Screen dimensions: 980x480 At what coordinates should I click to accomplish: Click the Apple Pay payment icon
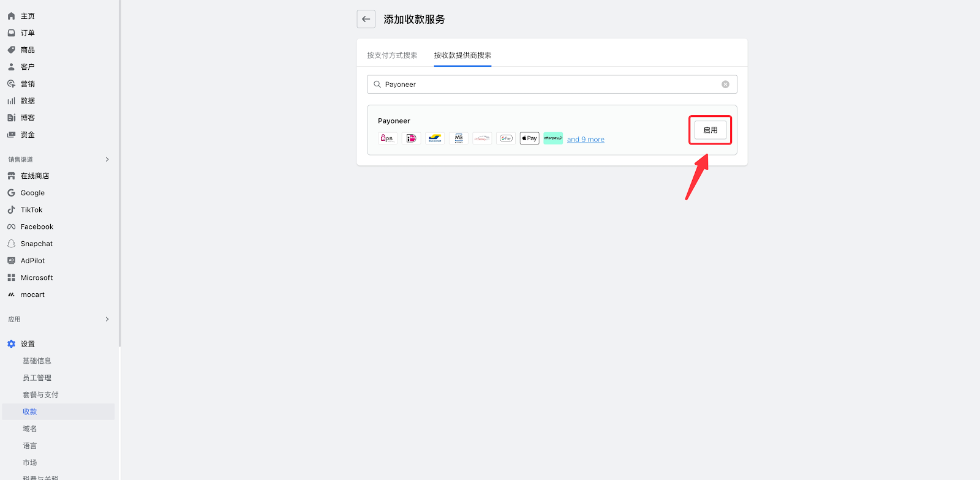pos(529,138)
